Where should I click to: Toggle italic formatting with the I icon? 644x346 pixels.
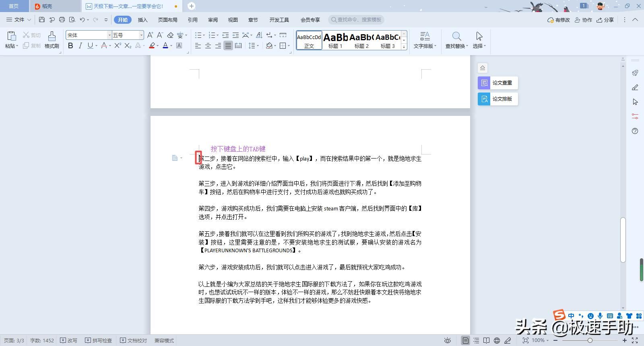point(80,46)
